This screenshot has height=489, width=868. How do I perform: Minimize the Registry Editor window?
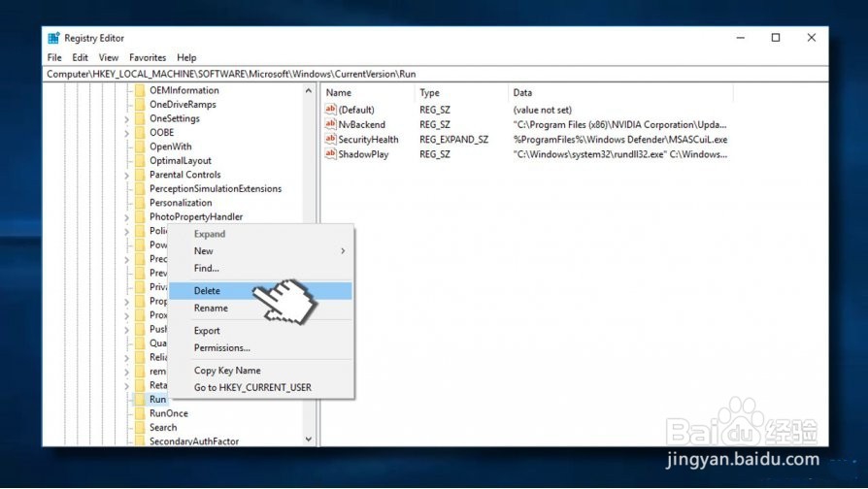(740, 38)
